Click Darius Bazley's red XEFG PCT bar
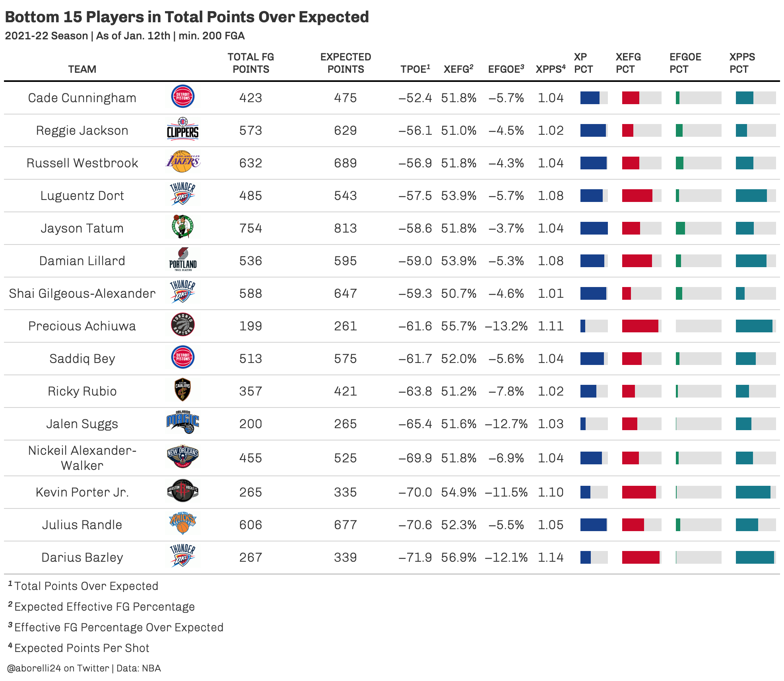This screenshot has width=784, height=681. click(x=640, y=557)
